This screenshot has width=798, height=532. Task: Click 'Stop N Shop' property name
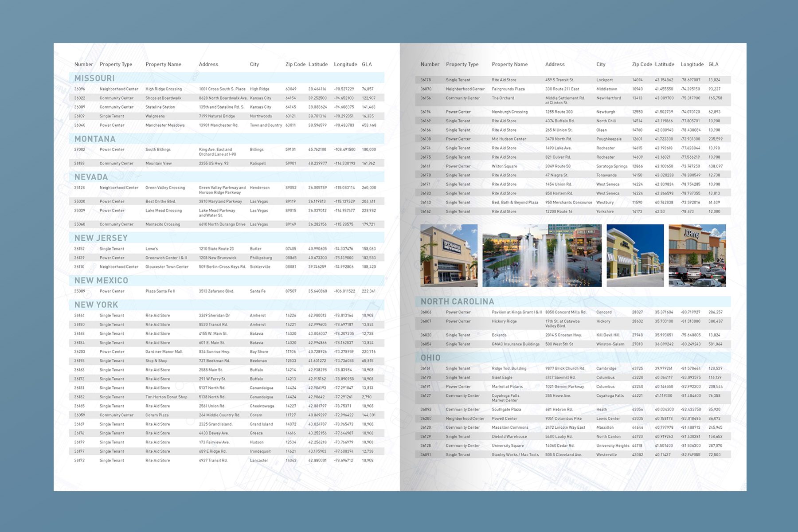tap(156, 361)
